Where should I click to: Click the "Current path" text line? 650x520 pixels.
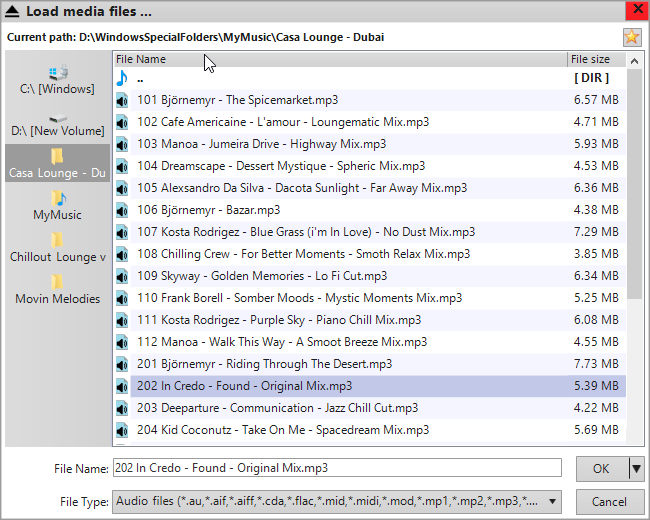(195, 37)
